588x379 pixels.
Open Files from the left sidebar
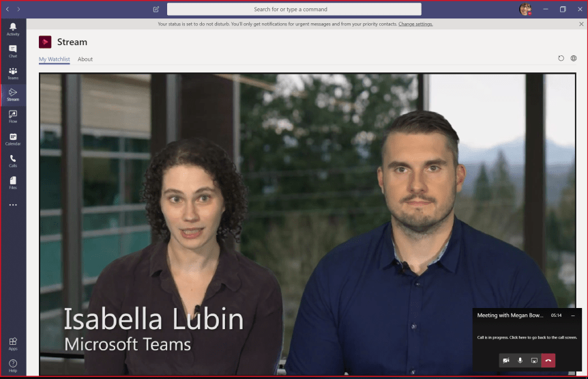13,182
